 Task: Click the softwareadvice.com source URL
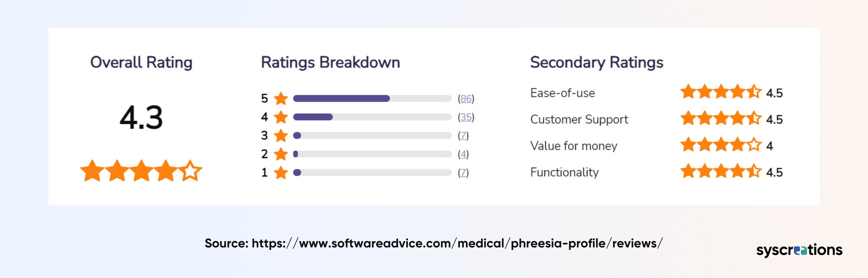457,243
